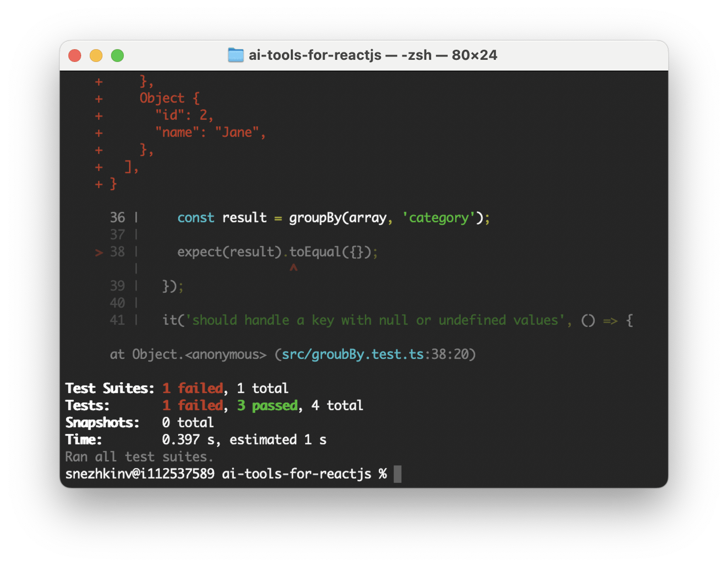This screenshot has width=728, height=567.
Task: Click the '1 failed' Test Suites result
Action: (193, 389)
